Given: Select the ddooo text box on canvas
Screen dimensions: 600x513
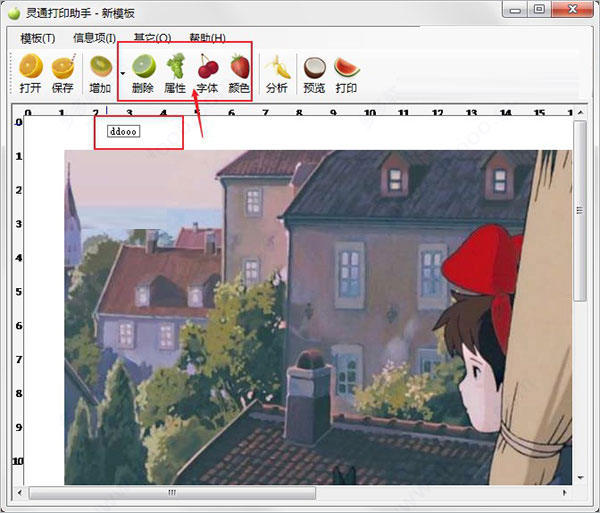Looking at the screenshot, I should [x=124, y=131].
